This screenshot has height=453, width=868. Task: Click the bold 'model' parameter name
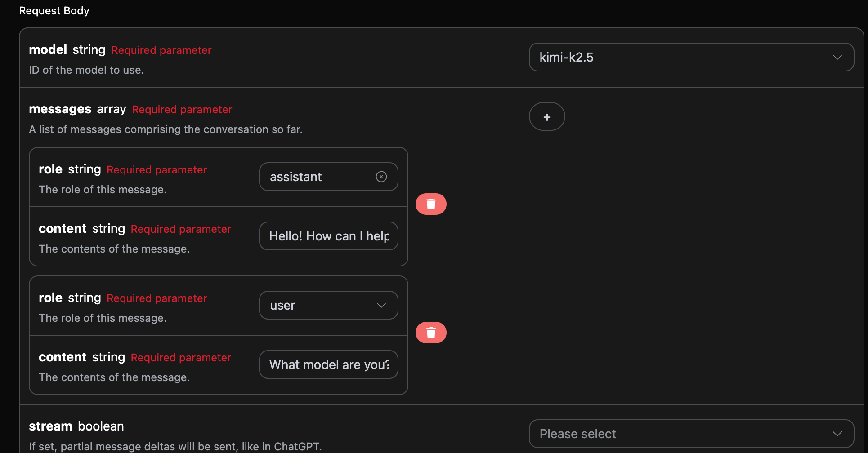[x=48, y=49]
